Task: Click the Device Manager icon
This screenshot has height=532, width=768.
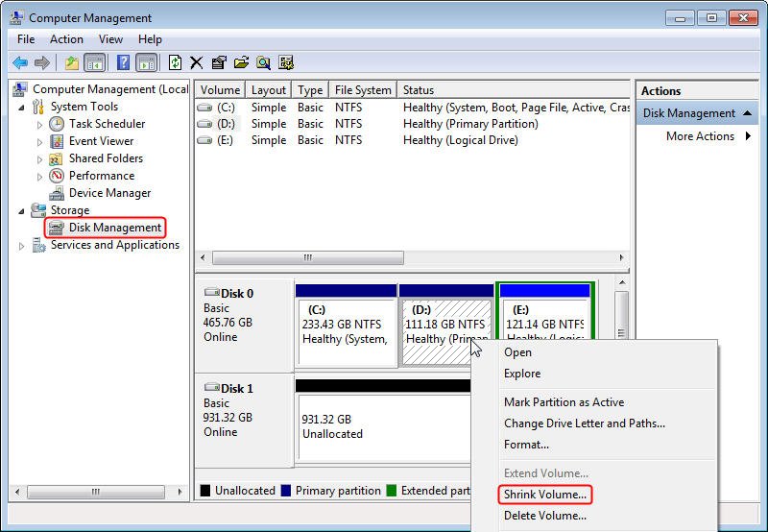Action: pos(57,193)
